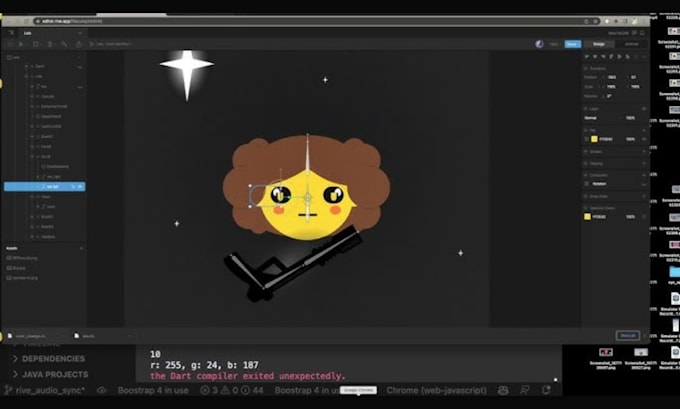
Task: Click the yellow Fill color swatch
Action: [594, 139]
